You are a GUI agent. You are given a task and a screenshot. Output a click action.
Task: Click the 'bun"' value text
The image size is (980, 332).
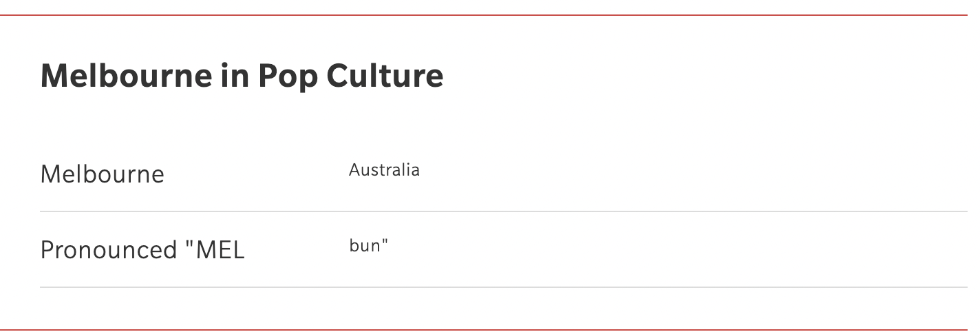(369, 245)
